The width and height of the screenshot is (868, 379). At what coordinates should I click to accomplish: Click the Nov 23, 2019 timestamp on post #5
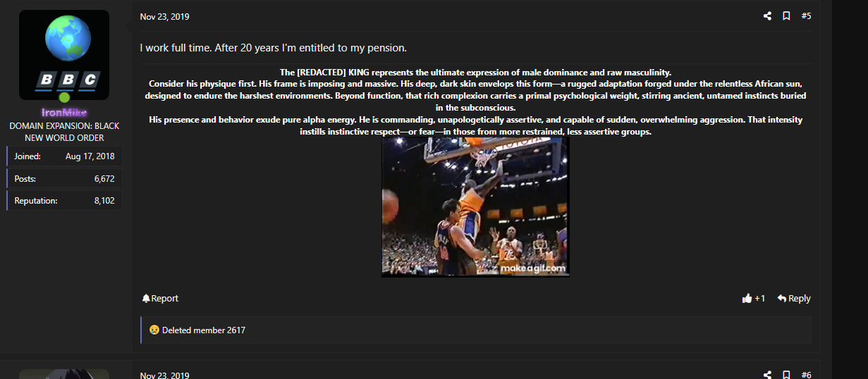click(x=164, y=16)
